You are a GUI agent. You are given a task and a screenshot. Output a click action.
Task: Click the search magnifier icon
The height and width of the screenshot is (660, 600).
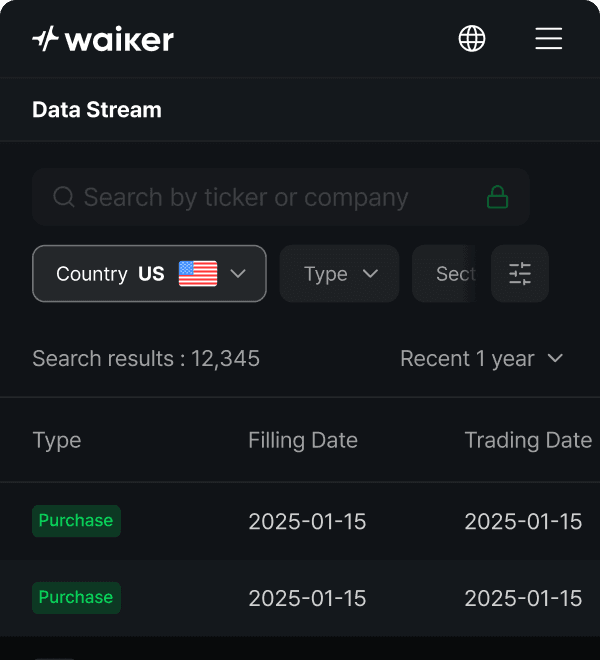(x=63, y=197)
